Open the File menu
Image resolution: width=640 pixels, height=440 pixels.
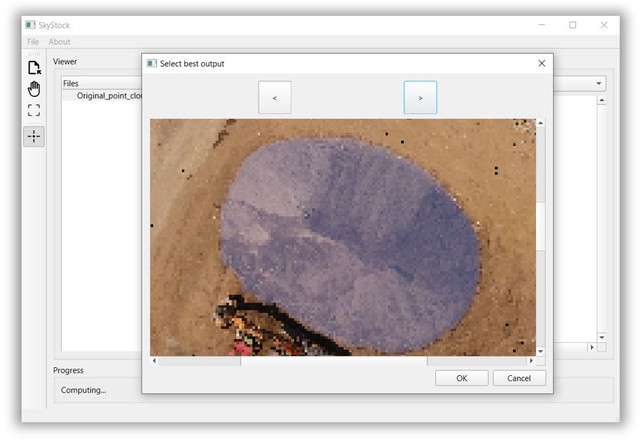33,42
